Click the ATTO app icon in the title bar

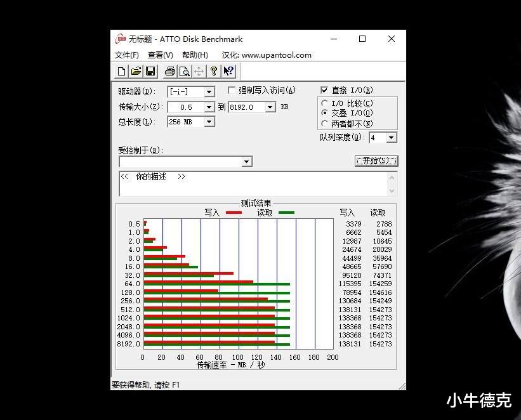click(121, 39)
